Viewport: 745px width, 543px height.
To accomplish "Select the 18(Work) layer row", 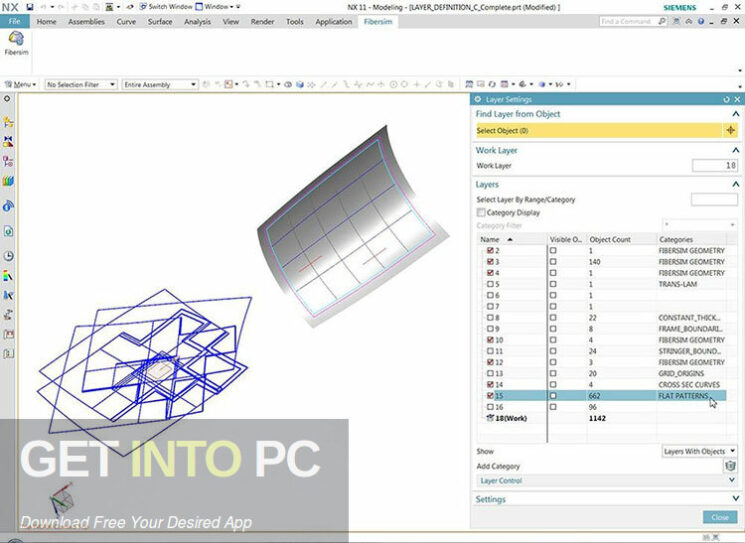I will pyautogui.click(x=602, y=418).
